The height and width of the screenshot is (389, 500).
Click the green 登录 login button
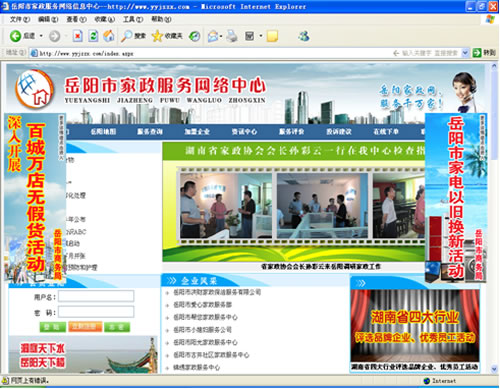52,327
